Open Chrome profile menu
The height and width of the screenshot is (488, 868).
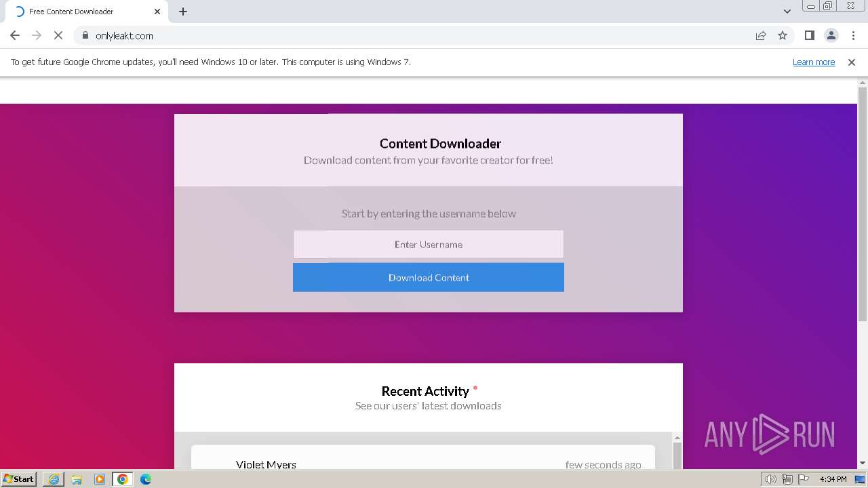831,35
